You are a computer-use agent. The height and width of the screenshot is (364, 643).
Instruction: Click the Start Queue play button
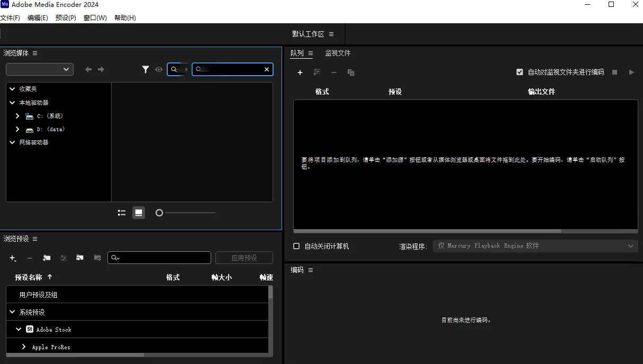(631, 72)
